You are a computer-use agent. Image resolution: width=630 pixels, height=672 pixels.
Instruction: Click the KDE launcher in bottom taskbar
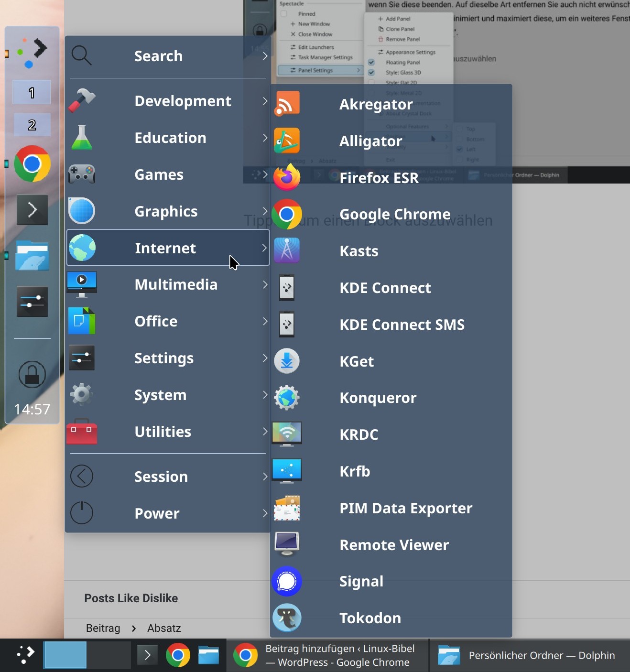point(25,655)
